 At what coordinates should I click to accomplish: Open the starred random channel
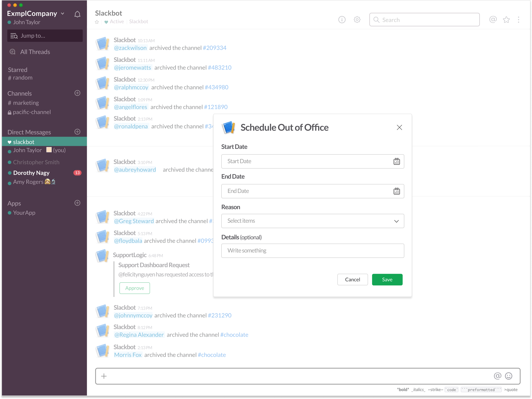point(20,78)
